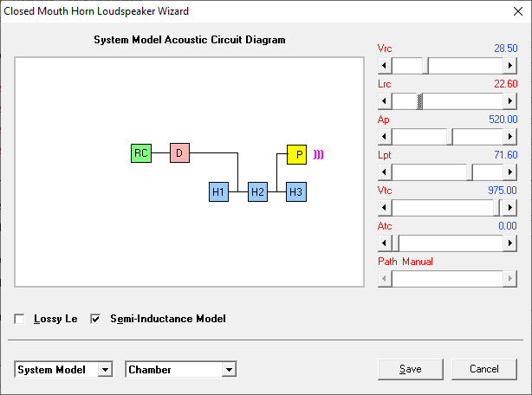532x395 pixels.
Task: Decrease Lrc with left arrow
Action: point(385,101)
